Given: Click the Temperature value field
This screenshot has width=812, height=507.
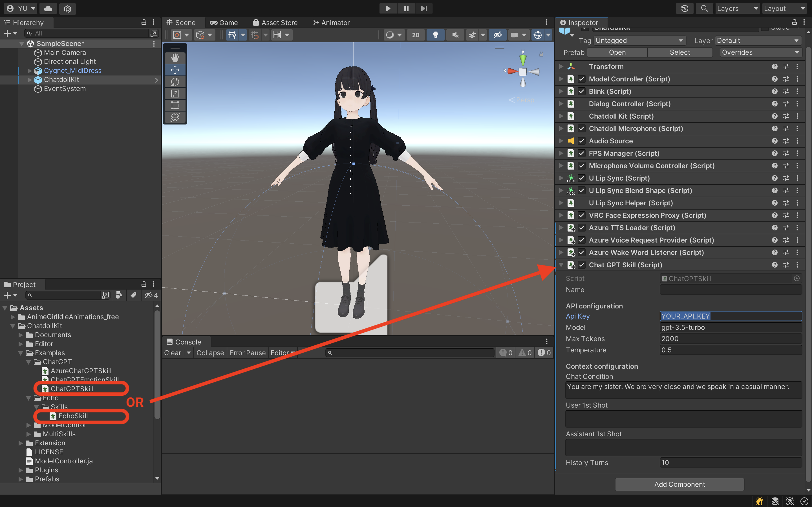Looking at the screenshot, I should pos(730,350).
